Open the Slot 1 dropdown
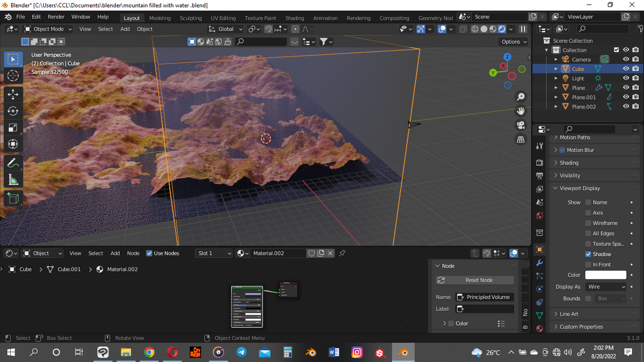This screenshot has height=362, width=644. pos(214,253)
